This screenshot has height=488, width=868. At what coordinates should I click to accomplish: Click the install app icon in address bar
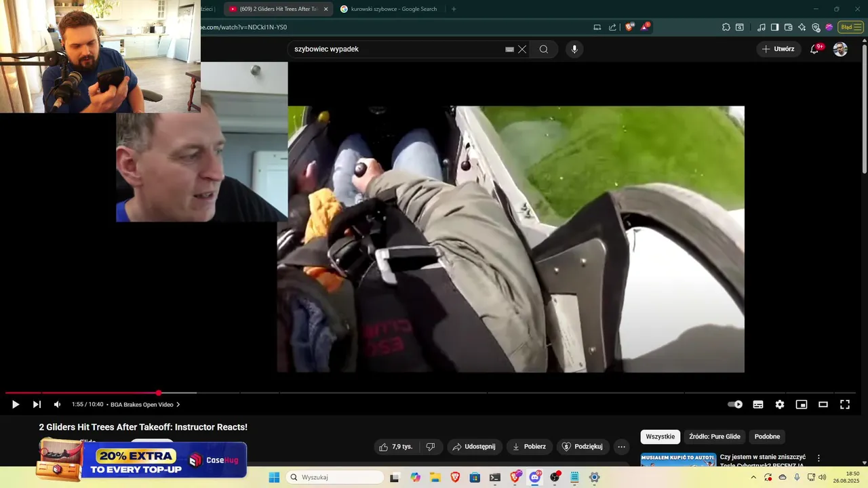click(x=597, y=27)
